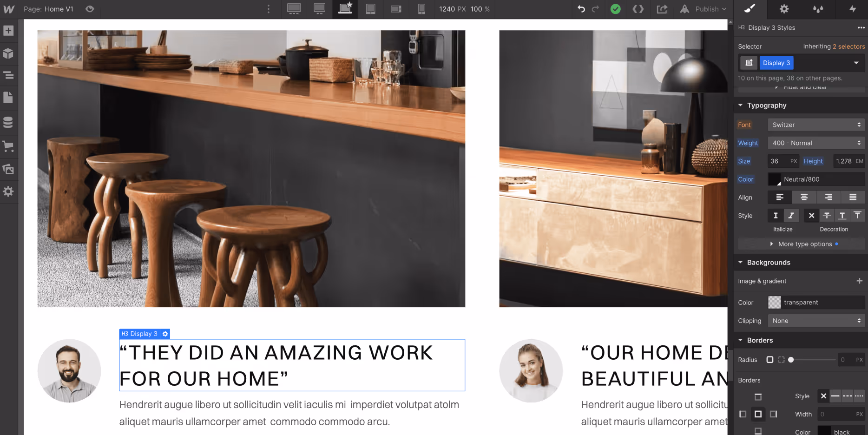The width and height of the screenshot is (868, 435).
Task: Open the Components cube panel
Action: 8,53
